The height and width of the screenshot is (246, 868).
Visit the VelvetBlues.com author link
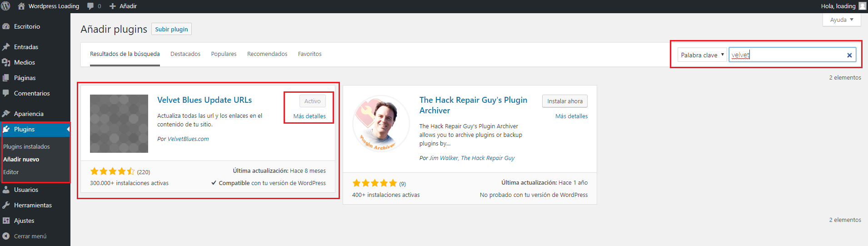(188, 139)
